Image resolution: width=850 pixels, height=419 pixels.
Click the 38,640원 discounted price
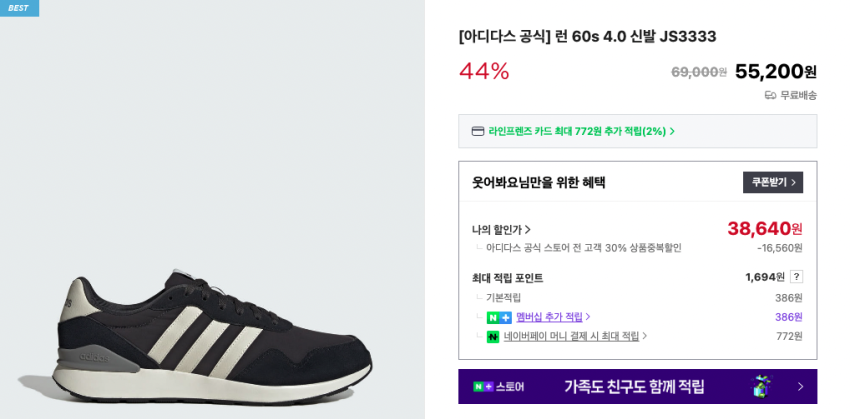[x=764, y=229]
